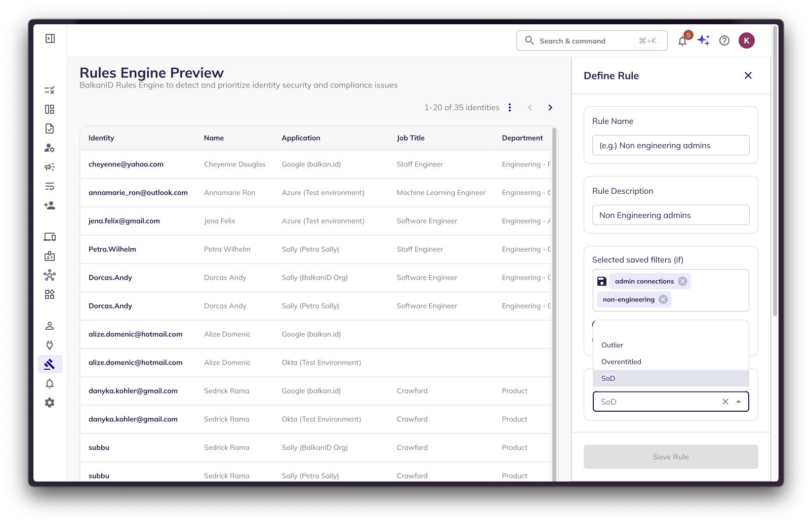Click the AI sparkle assistant icon
This screenshot has width=812, height=524.
[x=704, y=40]
